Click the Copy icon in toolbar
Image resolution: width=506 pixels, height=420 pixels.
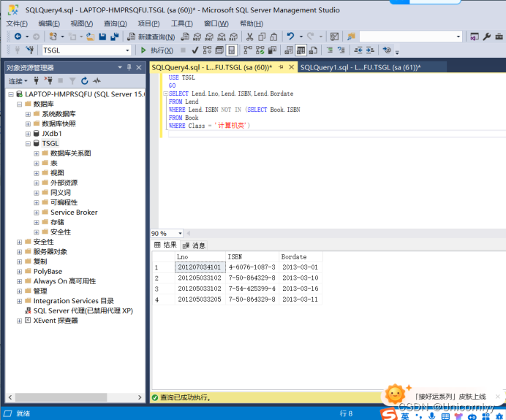[262, 37]
